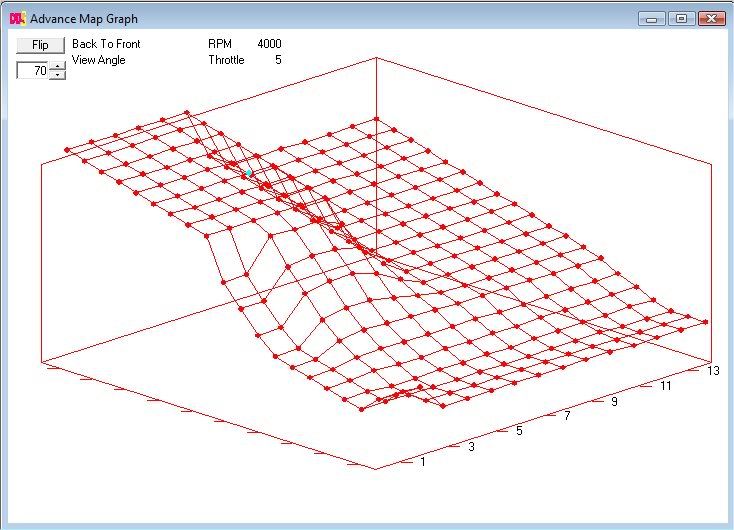
Task: Click the 'View Angle' label
Action: [x=99, y=60]
